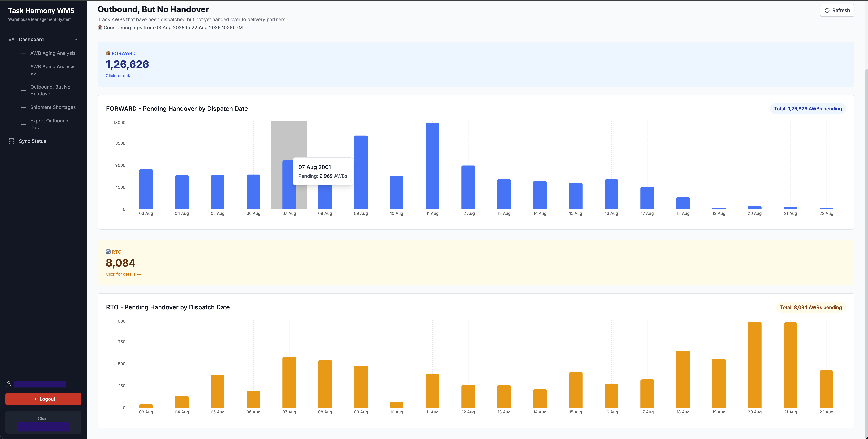Click the Total 1,26,626 AWBs pending badge
The image size is (868, 439).
click(808, 109)
